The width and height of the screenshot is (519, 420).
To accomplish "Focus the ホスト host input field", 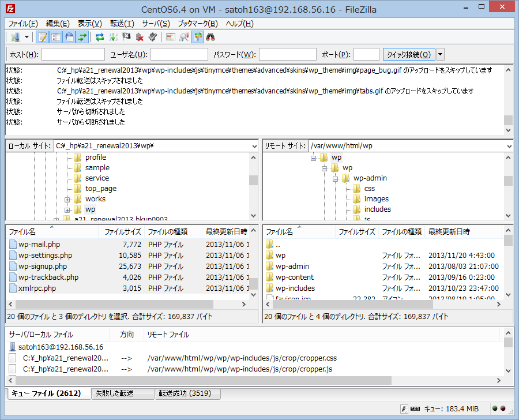I will 73,55.
